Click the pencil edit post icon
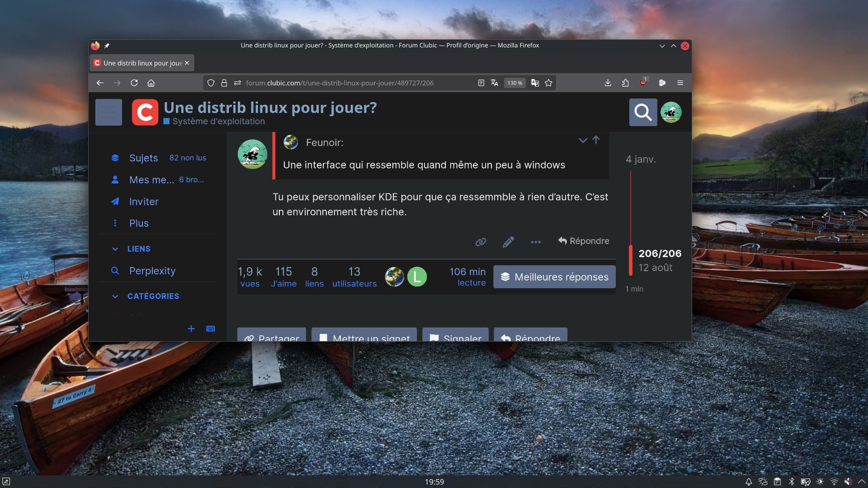This screenshot has height=488, width=868. tap(508, 242)
